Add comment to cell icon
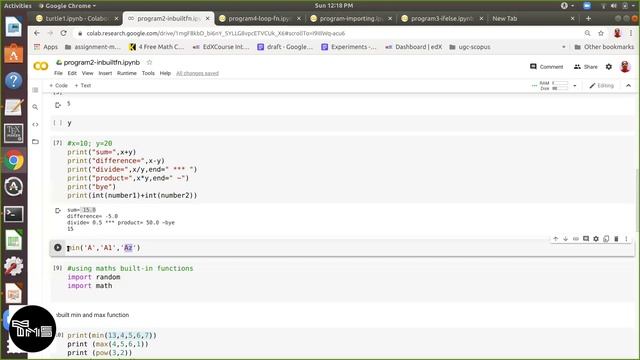Screen dimensions: 640x360 pyautogui.click(x=586, y=239)
